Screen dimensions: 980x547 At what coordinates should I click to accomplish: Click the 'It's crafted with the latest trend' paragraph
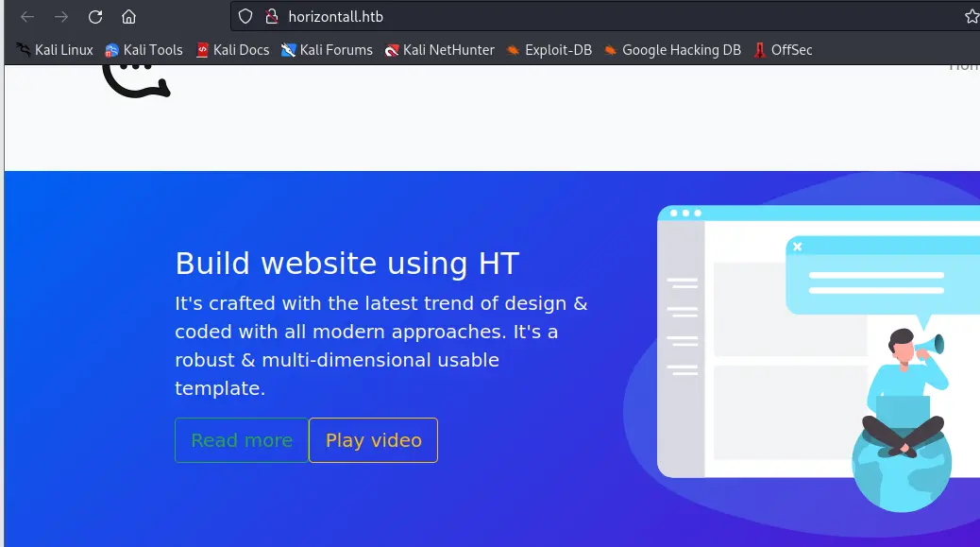(x=381, y=346)
